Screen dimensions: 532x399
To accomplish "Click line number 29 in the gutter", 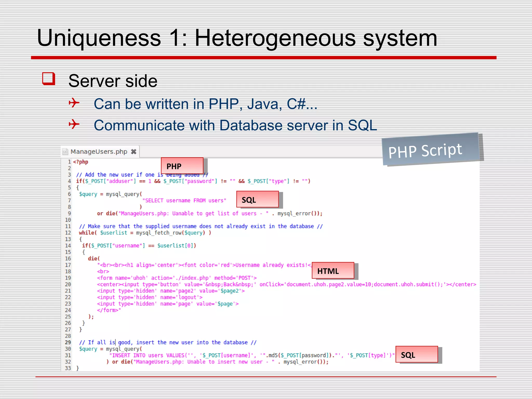I will [x=68, y=342].
